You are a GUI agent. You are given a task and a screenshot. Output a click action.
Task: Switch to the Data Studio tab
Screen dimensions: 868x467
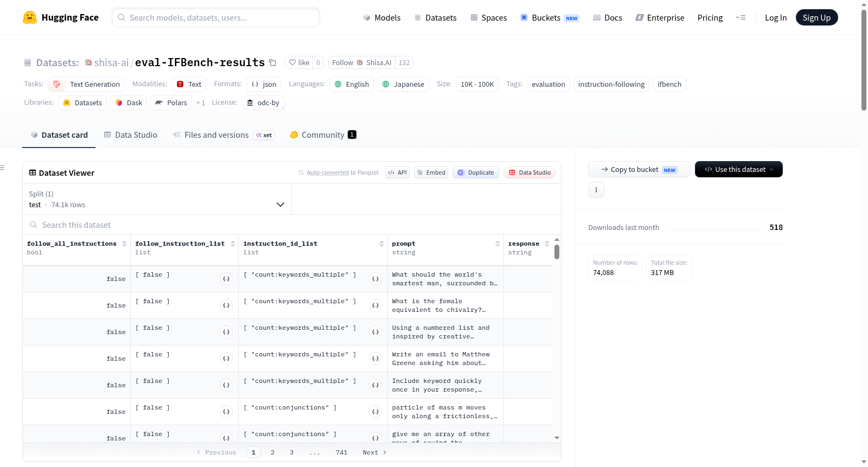pos(131,135)
